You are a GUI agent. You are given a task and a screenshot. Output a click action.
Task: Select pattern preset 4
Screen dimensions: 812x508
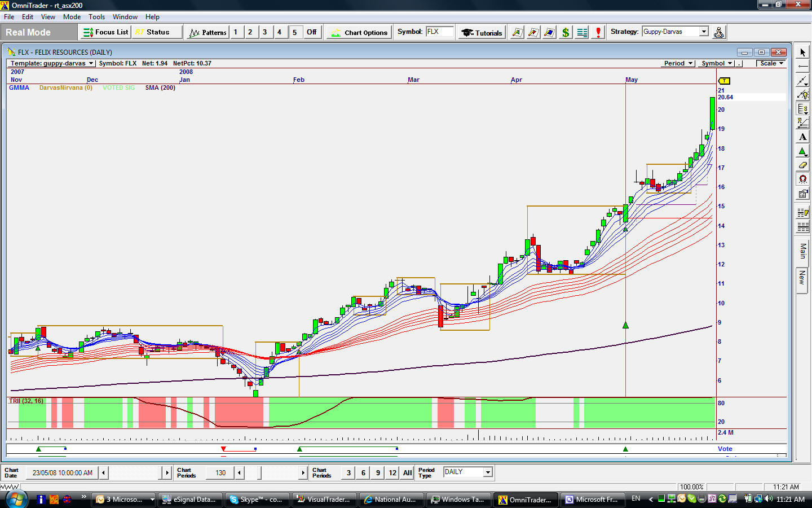point(280,32)
